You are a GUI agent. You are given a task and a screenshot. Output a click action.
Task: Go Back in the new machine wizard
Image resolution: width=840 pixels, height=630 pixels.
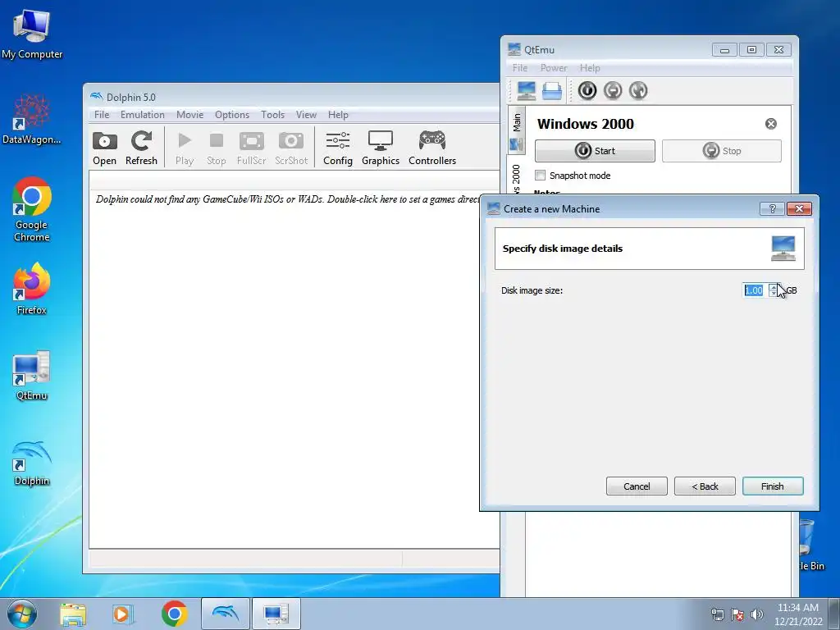pyautogui.click(x=705, y=486)
